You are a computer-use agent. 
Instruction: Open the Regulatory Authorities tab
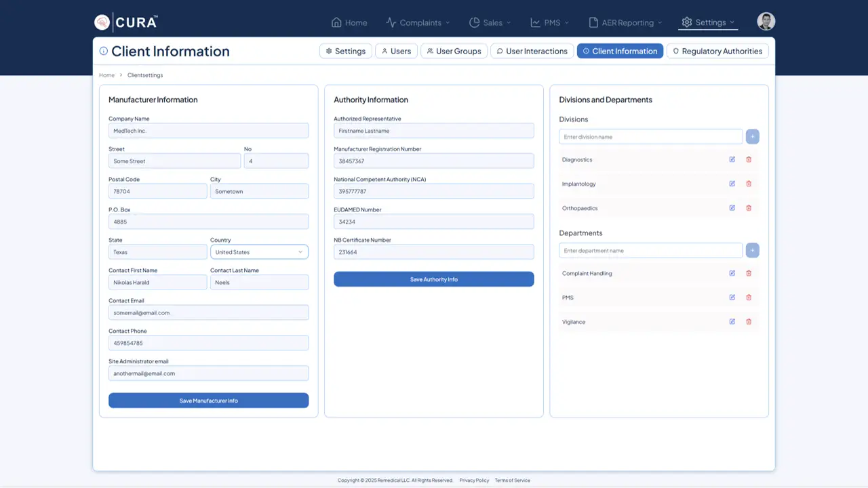717,51
